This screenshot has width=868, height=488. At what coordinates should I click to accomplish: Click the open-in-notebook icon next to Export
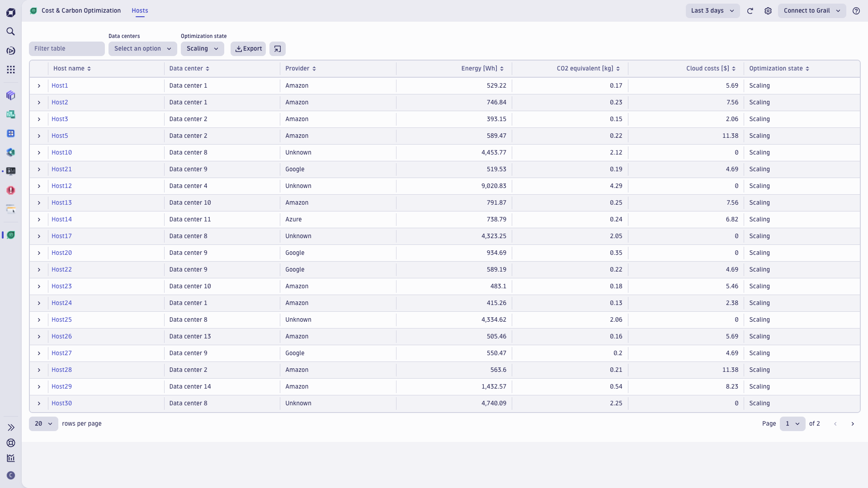click(x=278, y=49)
